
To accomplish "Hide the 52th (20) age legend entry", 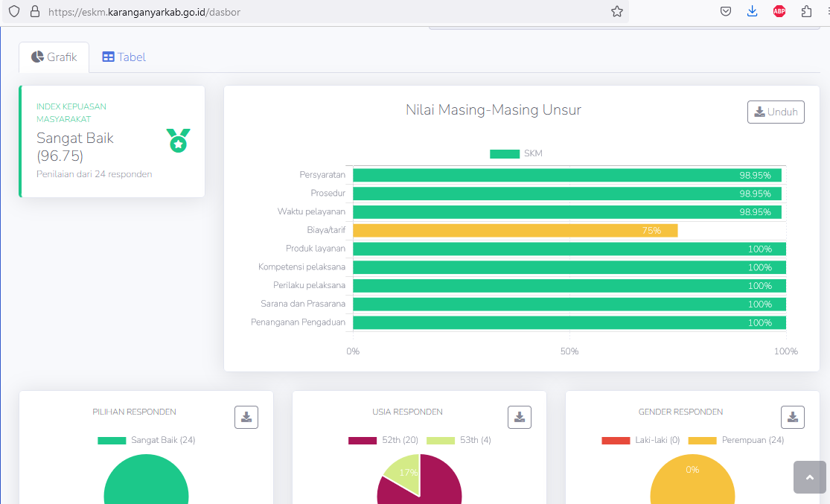I will tap(383, 440).
